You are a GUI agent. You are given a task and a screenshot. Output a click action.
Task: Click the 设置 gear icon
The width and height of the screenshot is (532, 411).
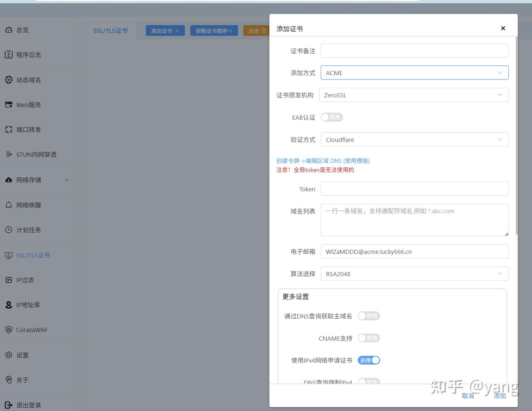click(9, 355)
